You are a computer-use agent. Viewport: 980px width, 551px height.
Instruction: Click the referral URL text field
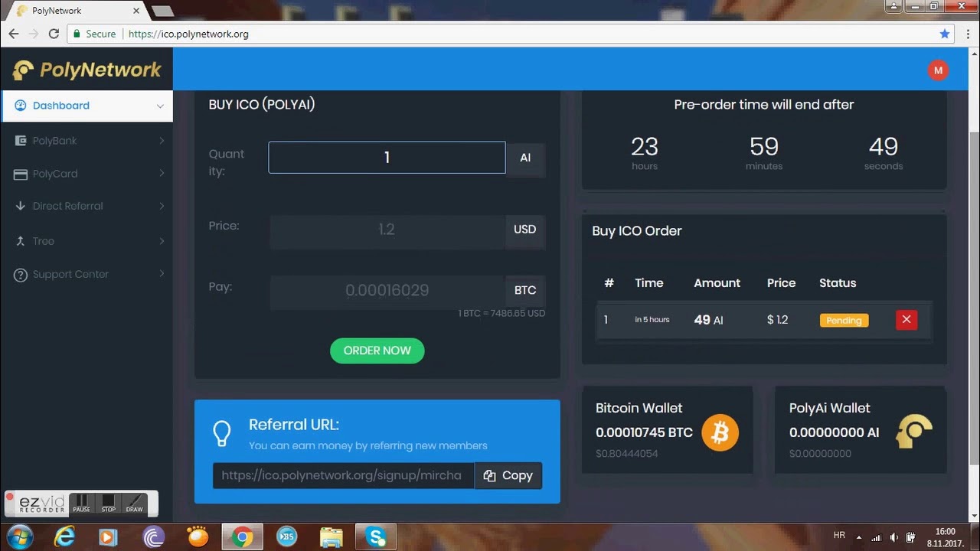point(343,475)
